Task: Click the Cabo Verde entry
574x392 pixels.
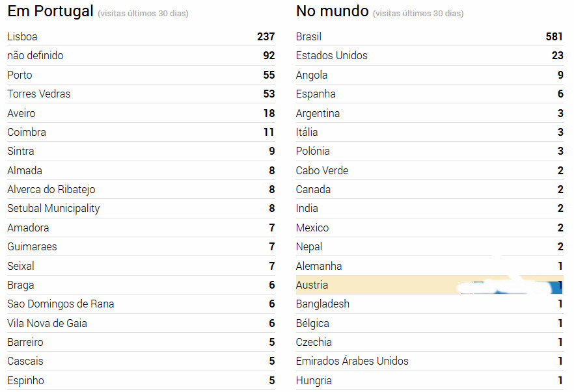Action: (x=321, y=170)
